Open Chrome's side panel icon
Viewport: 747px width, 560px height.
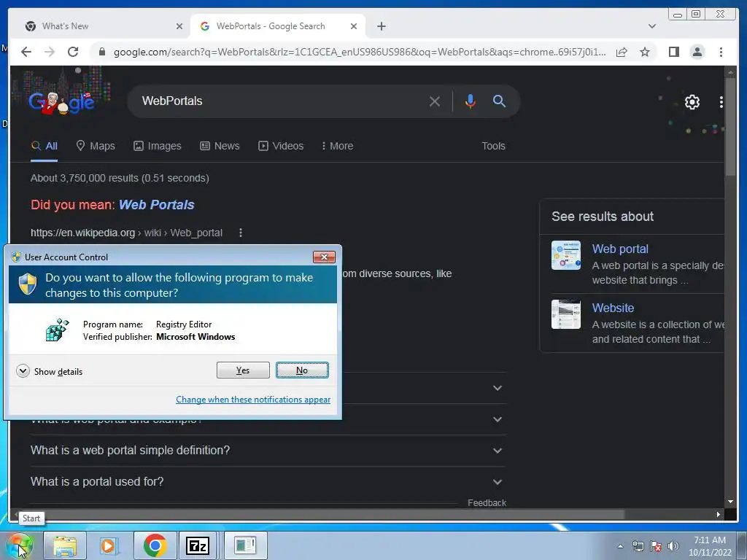coord(673,52)
